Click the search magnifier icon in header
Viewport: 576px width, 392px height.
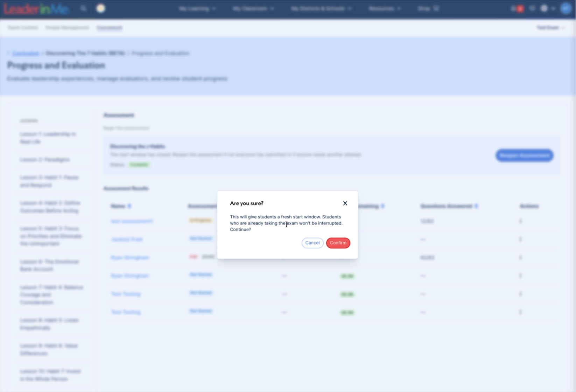pos(83,8)
